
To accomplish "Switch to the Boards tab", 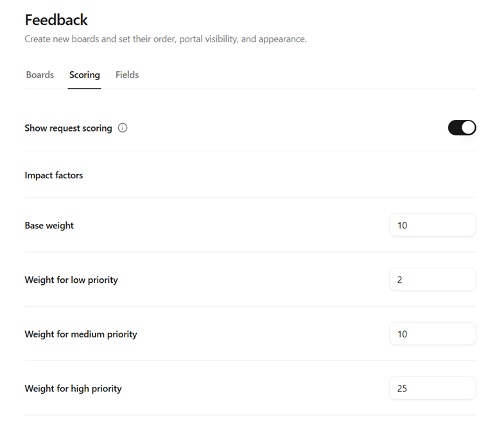I will (40, 75).
